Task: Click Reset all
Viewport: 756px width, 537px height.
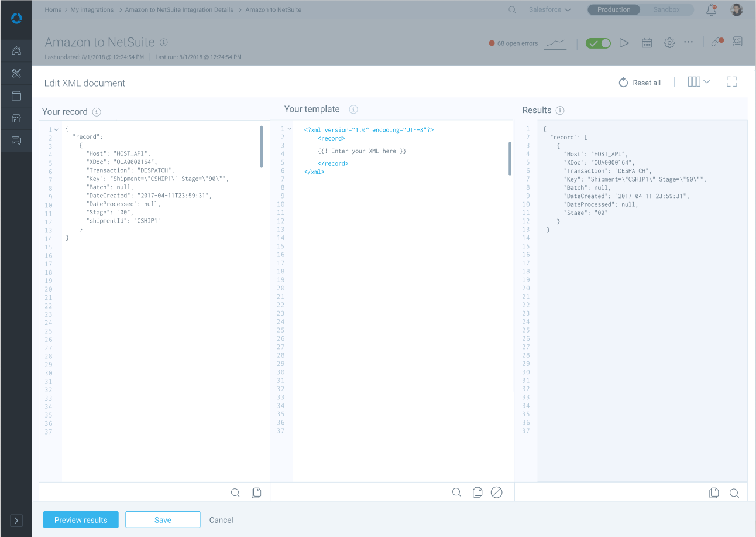Action: [x=640, y=83]
